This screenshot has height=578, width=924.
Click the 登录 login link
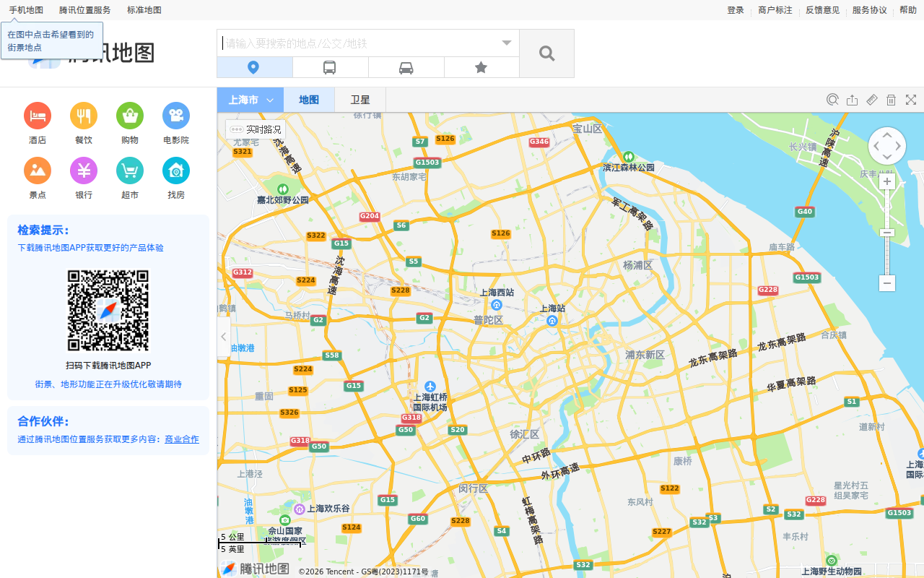tap(735, 9)
